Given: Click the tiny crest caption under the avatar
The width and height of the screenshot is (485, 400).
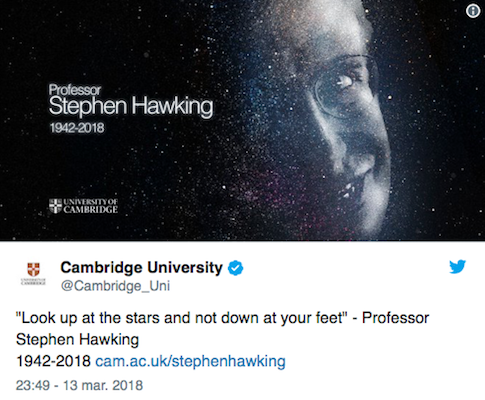Looking at the screenshot, I should pos(33,282).
